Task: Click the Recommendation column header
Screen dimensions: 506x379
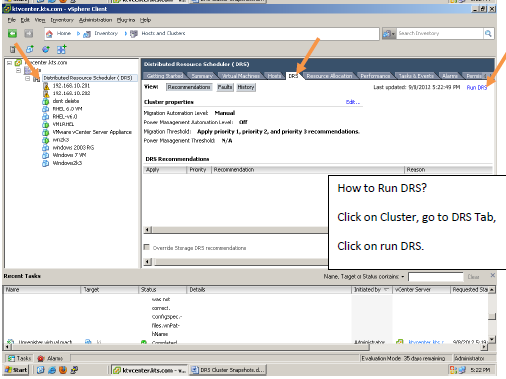Action: click(x=308, y=170)
